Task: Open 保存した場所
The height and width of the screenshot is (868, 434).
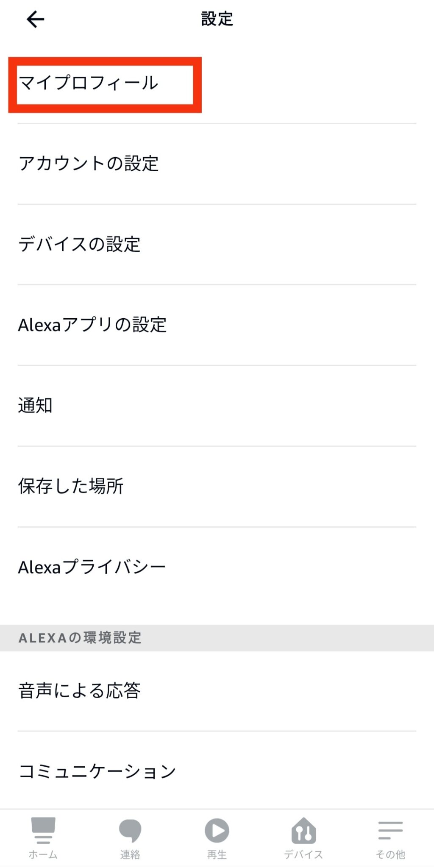Action: tap(217, 487)
